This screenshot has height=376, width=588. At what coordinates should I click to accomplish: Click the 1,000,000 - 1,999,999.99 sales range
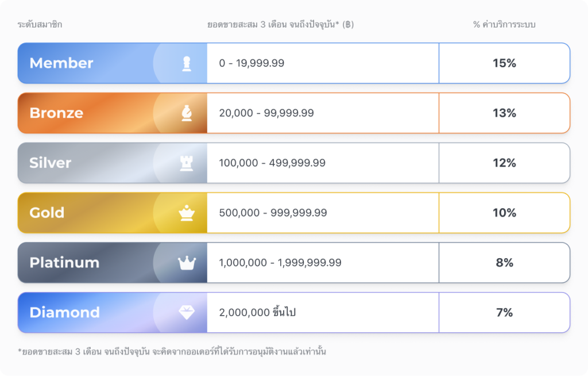[x=280, y=263]
